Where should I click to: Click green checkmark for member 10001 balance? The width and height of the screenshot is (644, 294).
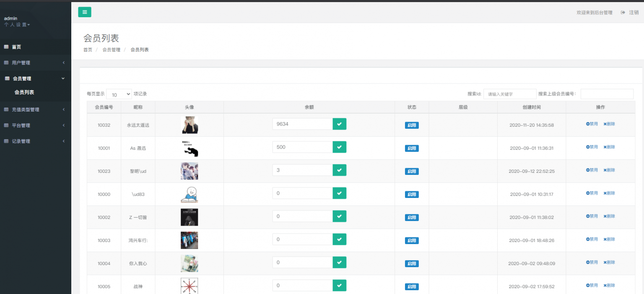click(x=339, y=147)
